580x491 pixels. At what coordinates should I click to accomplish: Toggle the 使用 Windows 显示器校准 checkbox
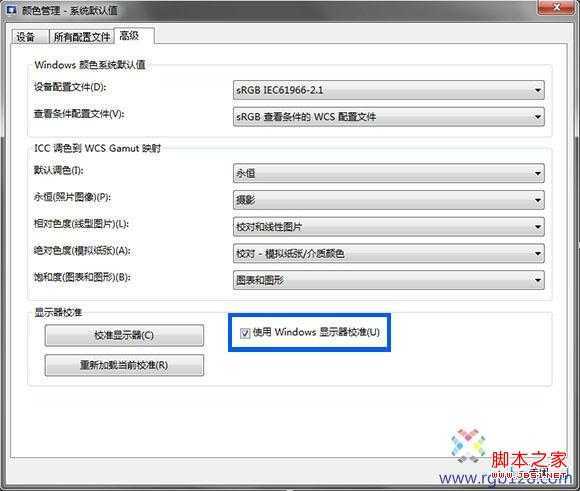click(245, 333)
